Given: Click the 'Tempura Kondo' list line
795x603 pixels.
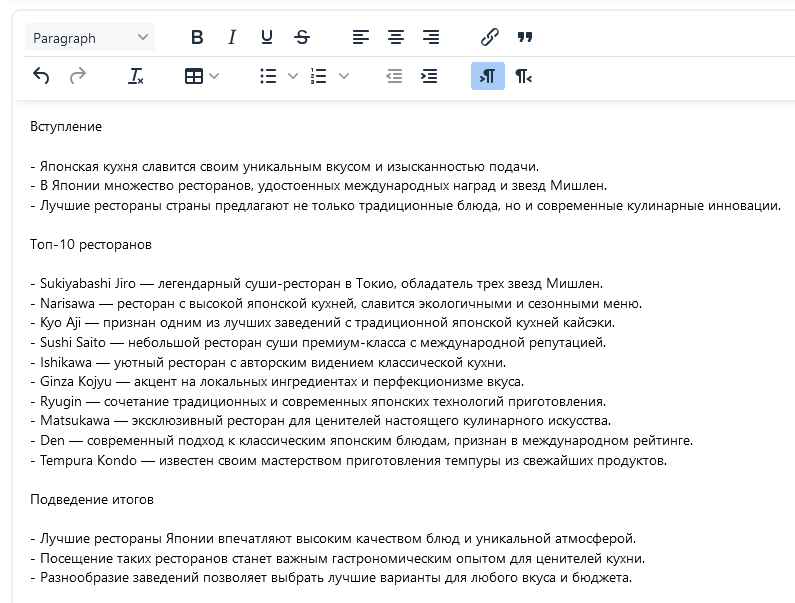Looking at the screenshot, I should click(x=349, y=460).
